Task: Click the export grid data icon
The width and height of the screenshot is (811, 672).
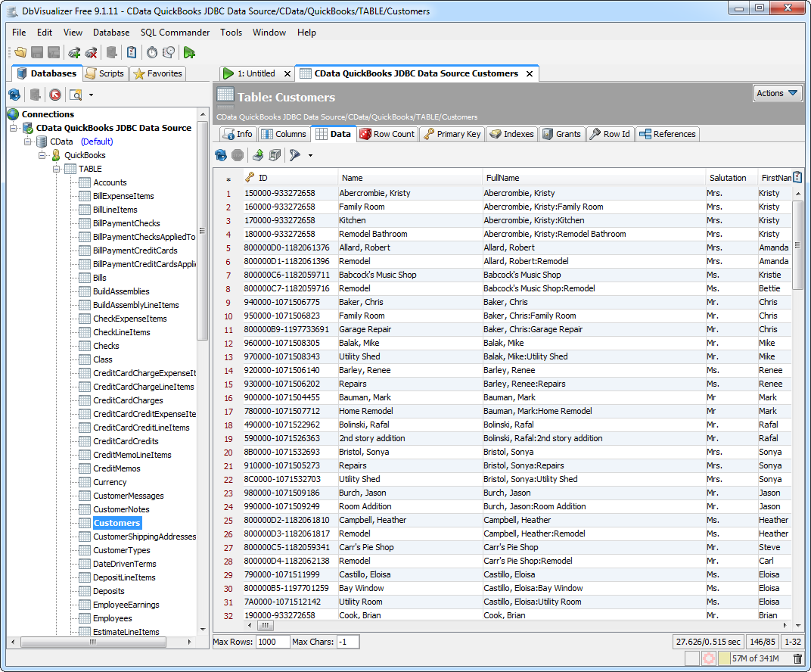Action: [x=258, y=155]
